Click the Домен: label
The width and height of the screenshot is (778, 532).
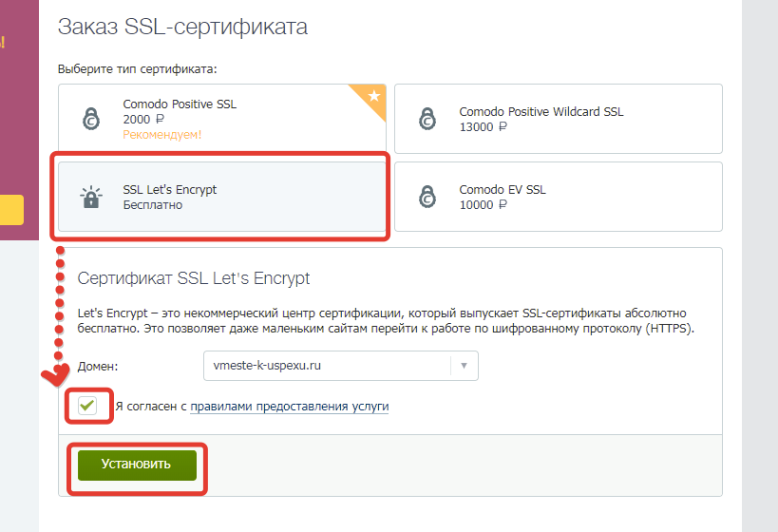point(98,367)
